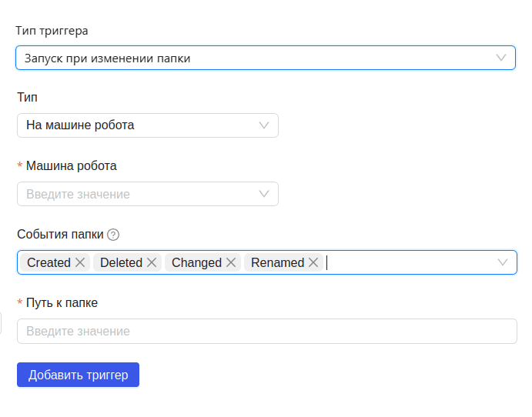
Task: Remove the Renamed tag
Action: pyautogui.click(x=313, y=262)
